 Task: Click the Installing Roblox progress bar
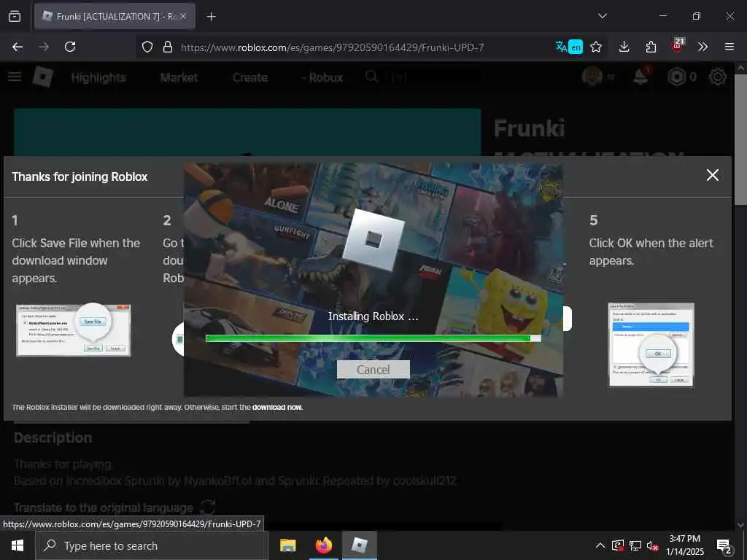point(373,338)
